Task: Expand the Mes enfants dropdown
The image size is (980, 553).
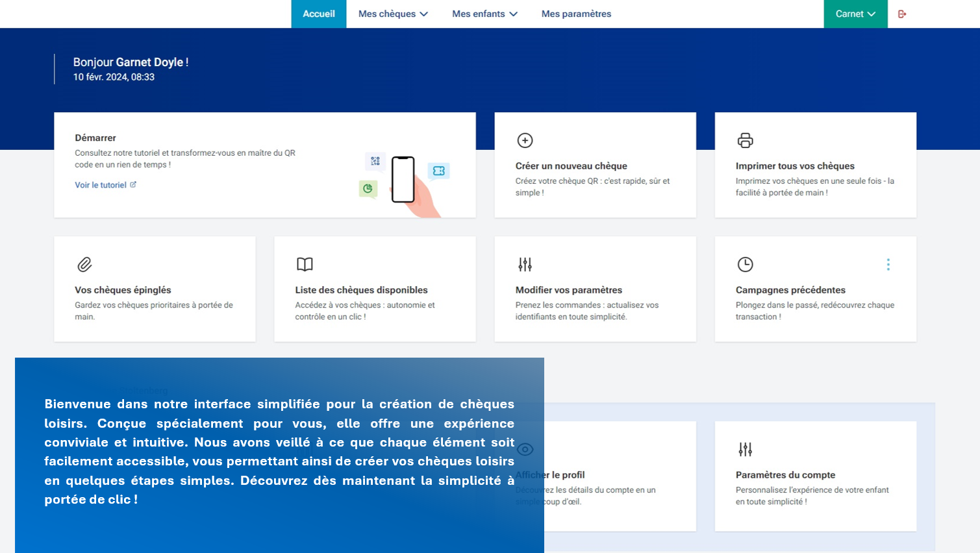Action: 484,14
